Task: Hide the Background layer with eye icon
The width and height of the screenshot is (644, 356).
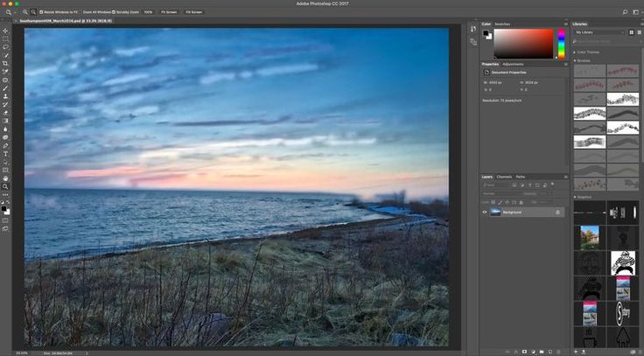Action: coord(485,212)
